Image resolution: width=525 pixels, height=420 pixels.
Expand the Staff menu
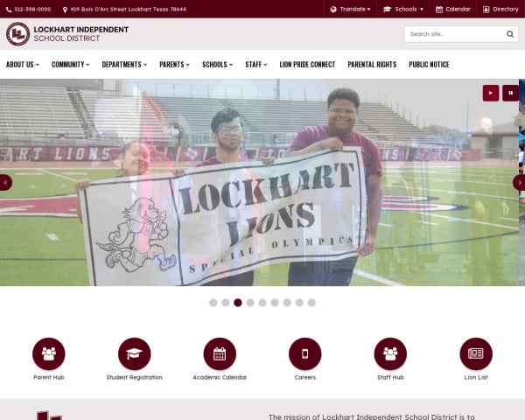click(x=256, y=64)
